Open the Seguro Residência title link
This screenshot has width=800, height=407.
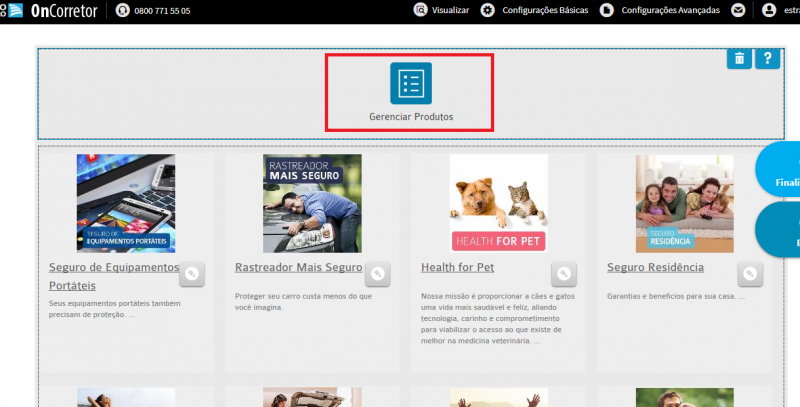click(655, 268)
